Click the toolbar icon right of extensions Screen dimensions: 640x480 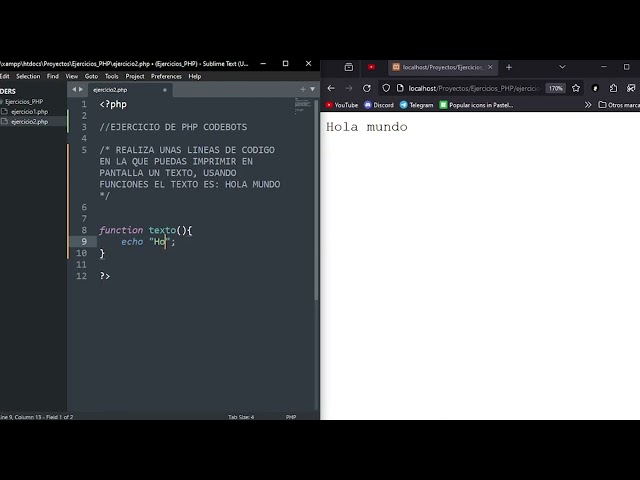[x=631, y=88]
